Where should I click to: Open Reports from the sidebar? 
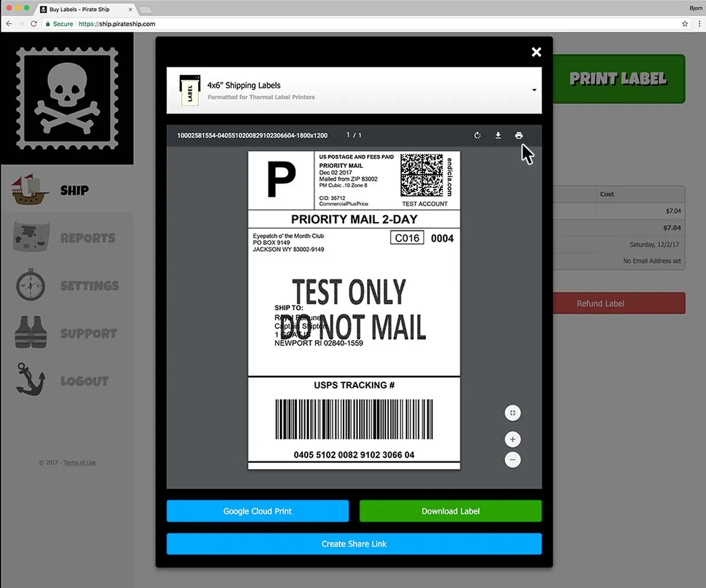[66, 237]
